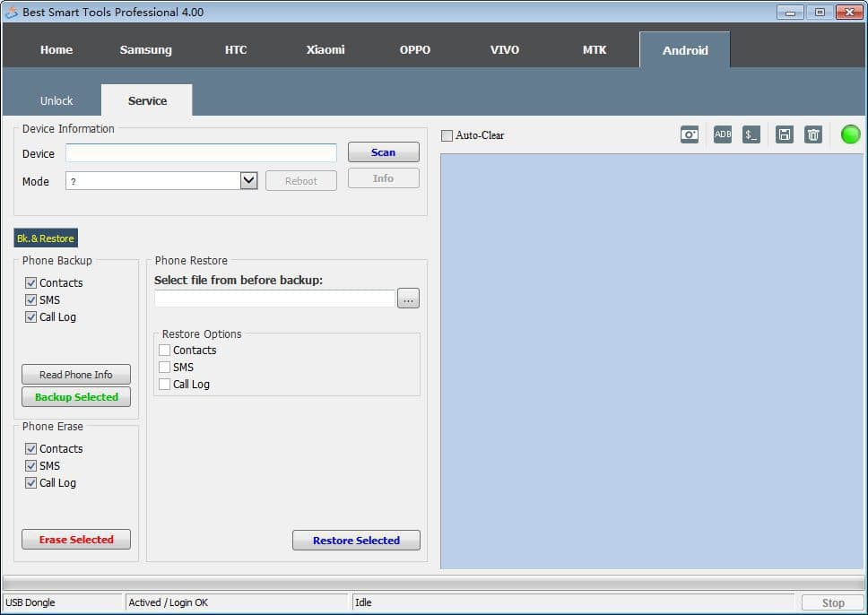Click the green status indicator light

(x=850, y=134)
